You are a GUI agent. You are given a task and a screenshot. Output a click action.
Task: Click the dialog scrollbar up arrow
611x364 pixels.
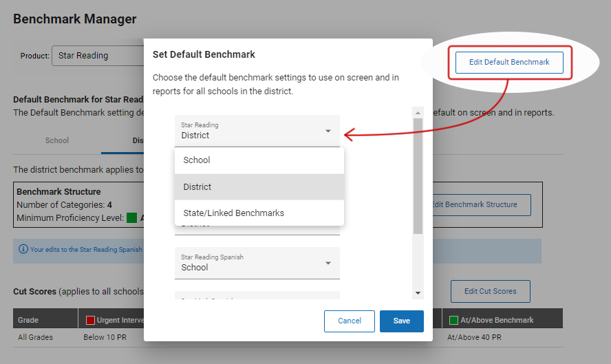tap(418, 112)
